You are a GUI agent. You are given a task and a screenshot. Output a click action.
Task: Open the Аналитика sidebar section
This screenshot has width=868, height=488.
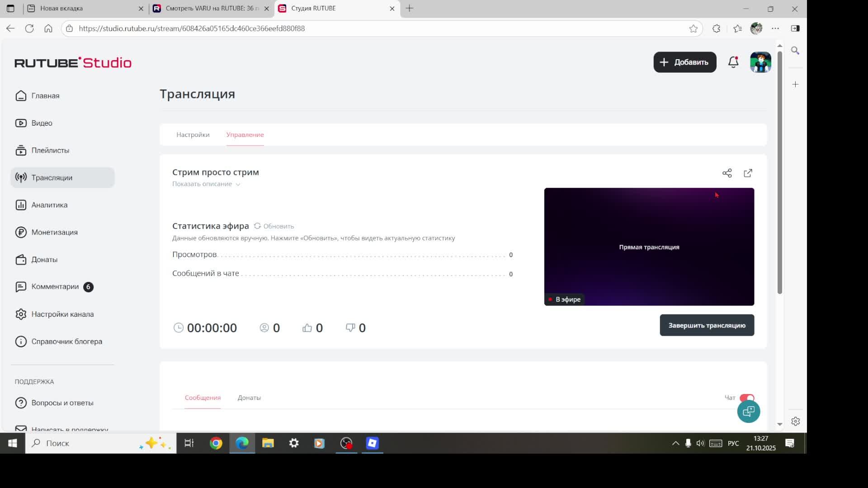click(x=49, y=205)
